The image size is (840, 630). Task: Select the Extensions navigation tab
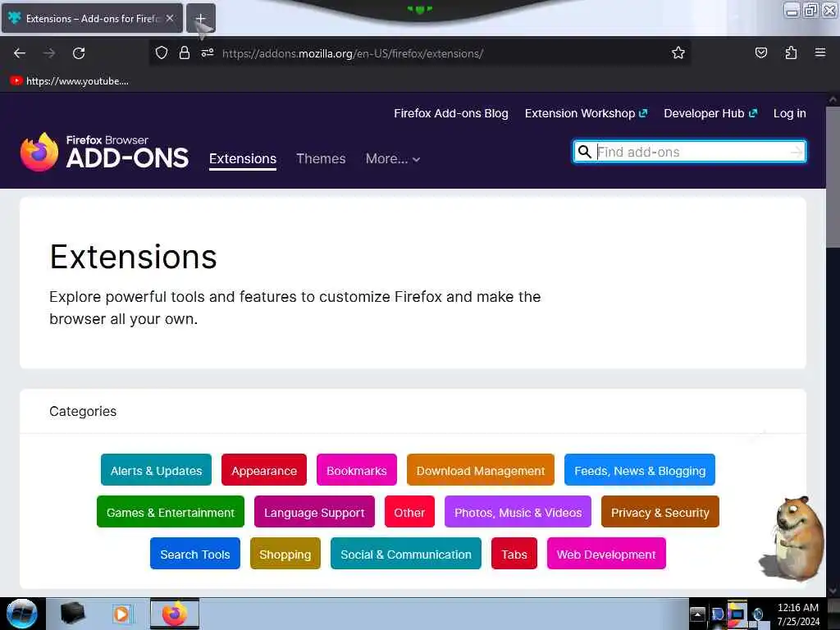243,159
